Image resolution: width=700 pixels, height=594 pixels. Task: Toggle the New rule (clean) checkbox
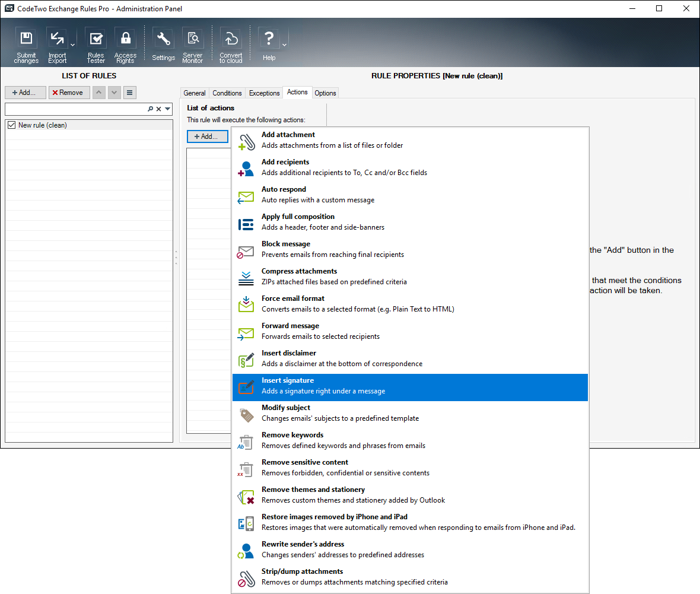tap(12, 125)
